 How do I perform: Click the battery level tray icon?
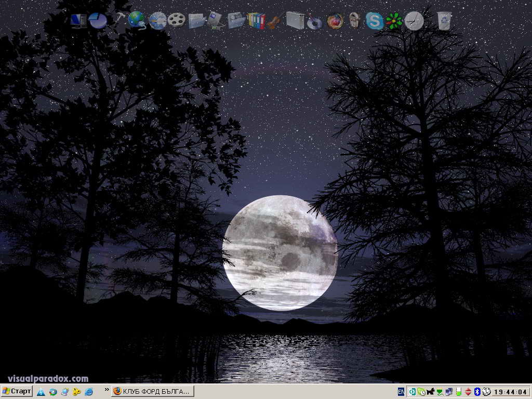(458, 392)
